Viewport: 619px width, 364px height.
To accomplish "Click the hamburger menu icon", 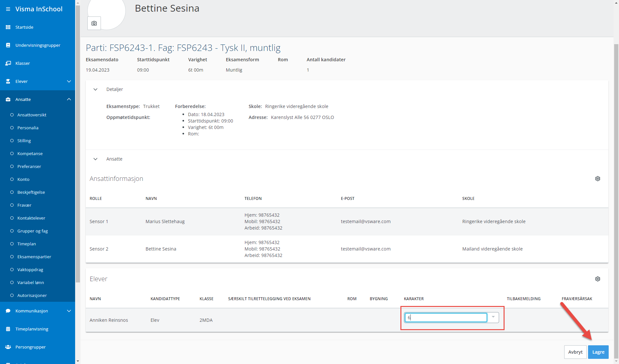I will point(8,9).
